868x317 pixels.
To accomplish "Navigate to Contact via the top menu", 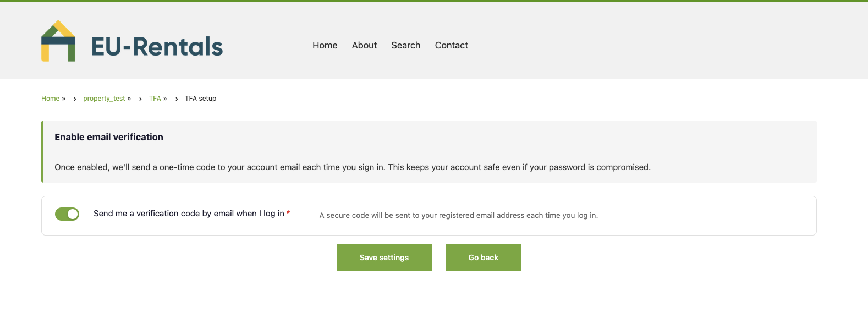I will pos(451,45).
